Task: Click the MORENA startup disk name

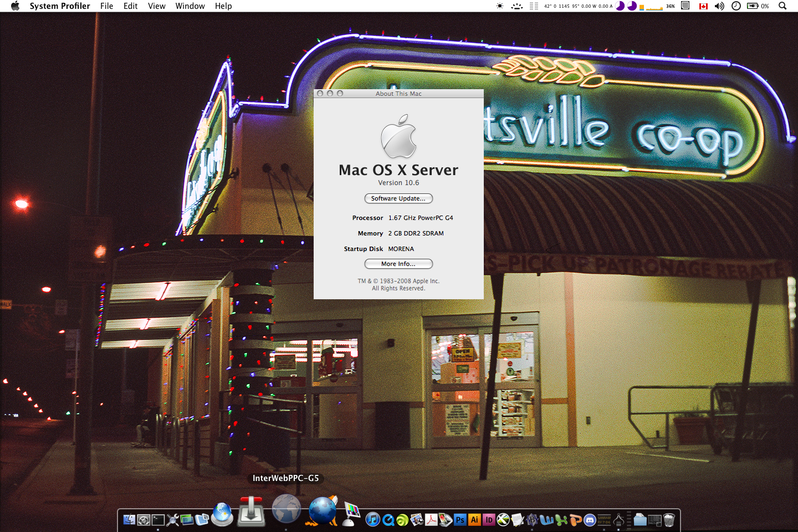Action: 401,249
